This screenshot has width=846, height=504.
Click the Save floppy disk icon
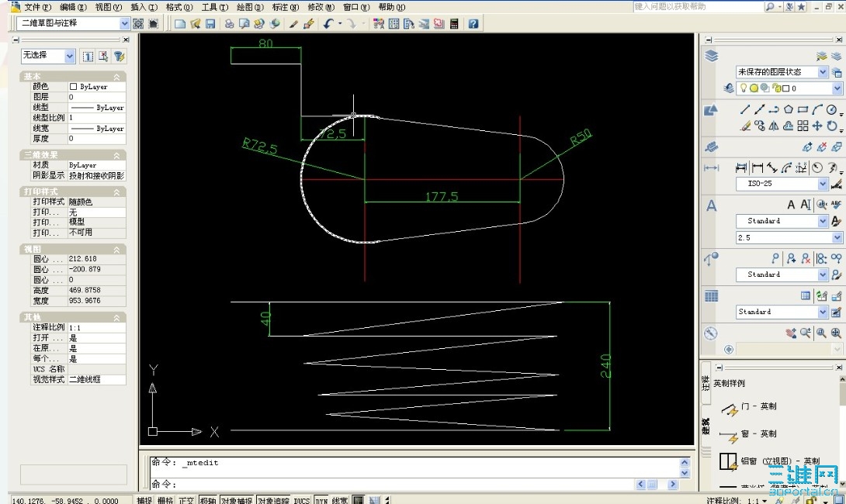pyautogui.click(x=210, y=24)
